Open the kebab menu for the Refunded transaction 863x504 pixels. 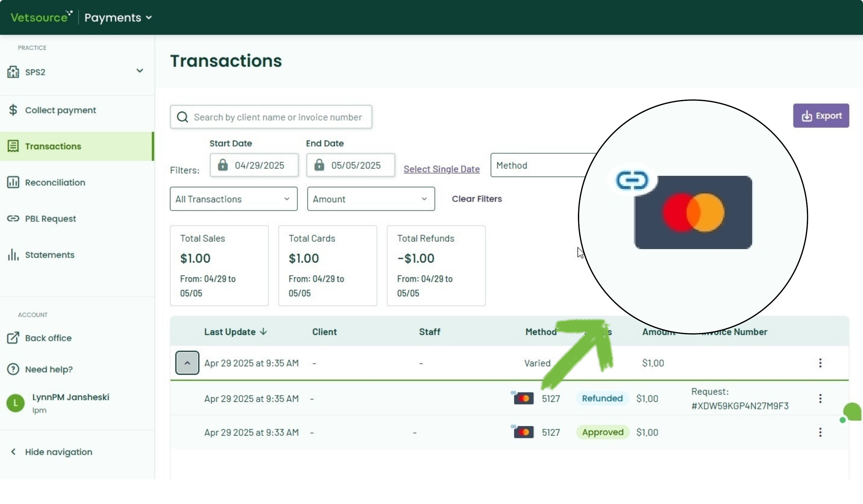coord(820,399)
